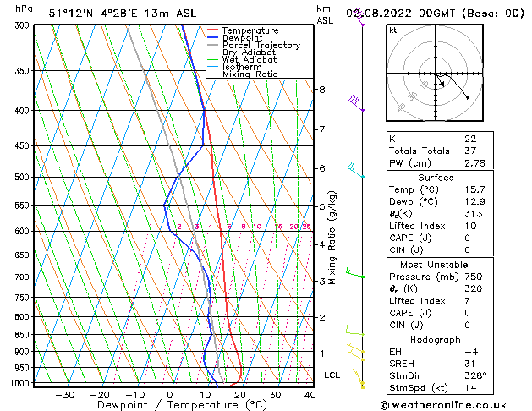The image size is (532, 411).
Task: Click the yellow-green wind barb at 850 hPa
Action: coord(355,331)
